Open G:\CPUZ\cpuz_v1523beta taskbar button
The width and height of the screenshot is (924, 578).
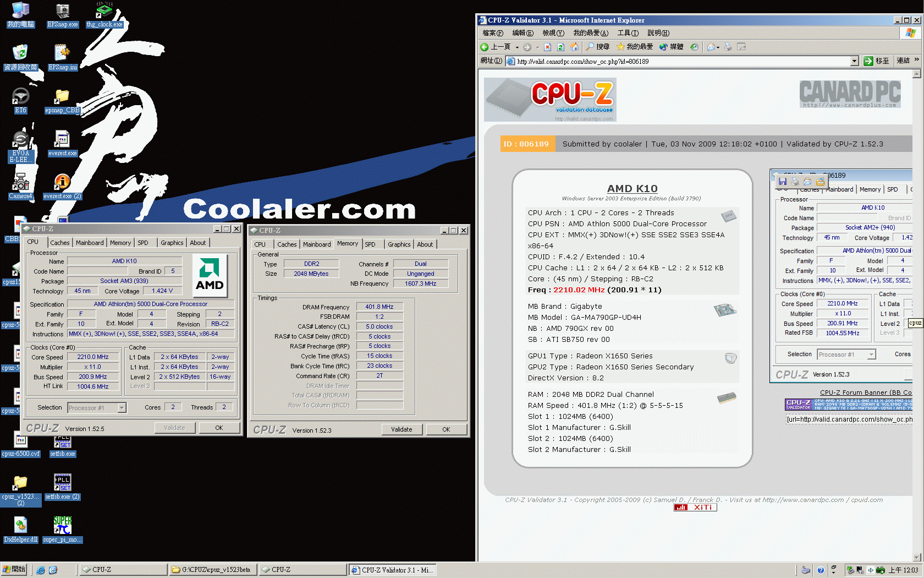coord(212,570)
